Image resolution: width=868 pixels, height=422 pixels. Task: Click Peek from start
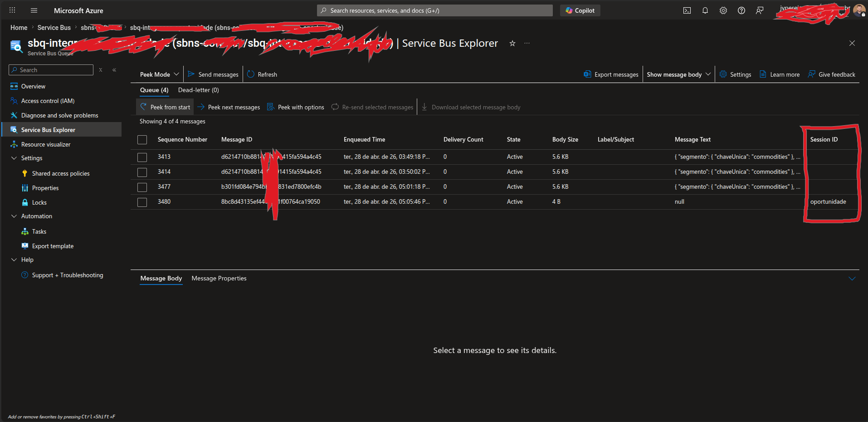(165, 107)
